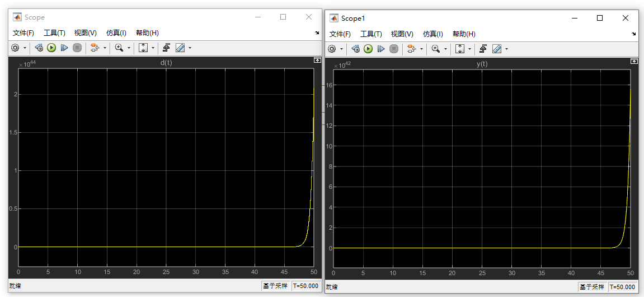The width and height of the screenshot is (644, 297).
Task: Maximize the Scope1 window
Action: click(x=600, y=18)
